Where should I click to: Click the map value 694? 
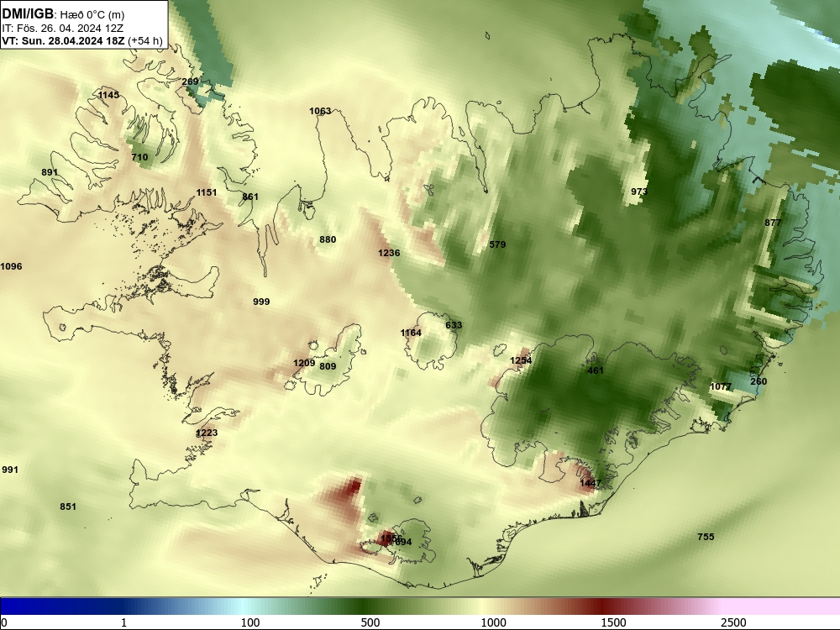[403, 542]
